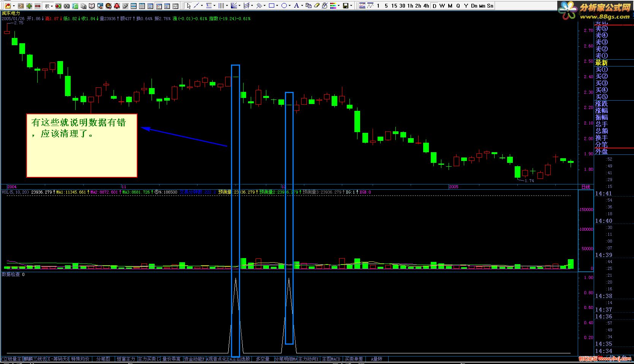Select the fan lines drawing tool
This screenshot has height=364, width=634.
click(x=234, y=6)
